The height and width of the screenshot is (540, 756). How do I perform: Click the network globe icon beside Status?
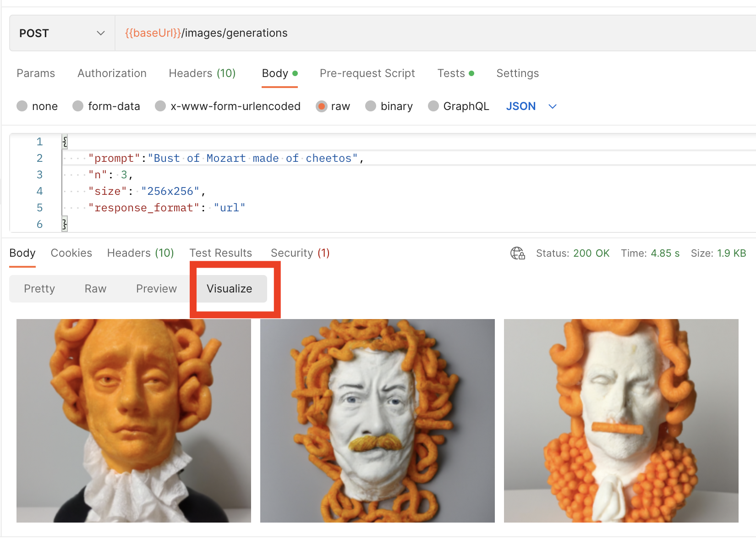517,253
